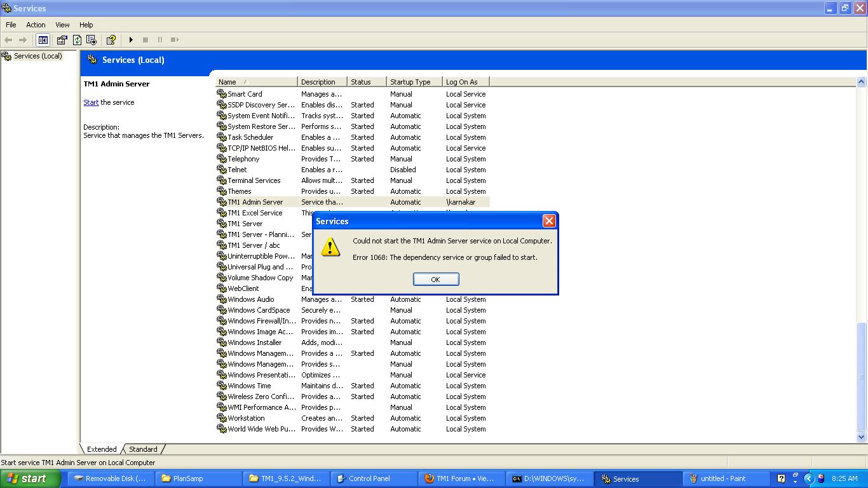The image size is (868, 488).
Task: Open Properties via the toolbar icon
Action: [x=62, y=40]
